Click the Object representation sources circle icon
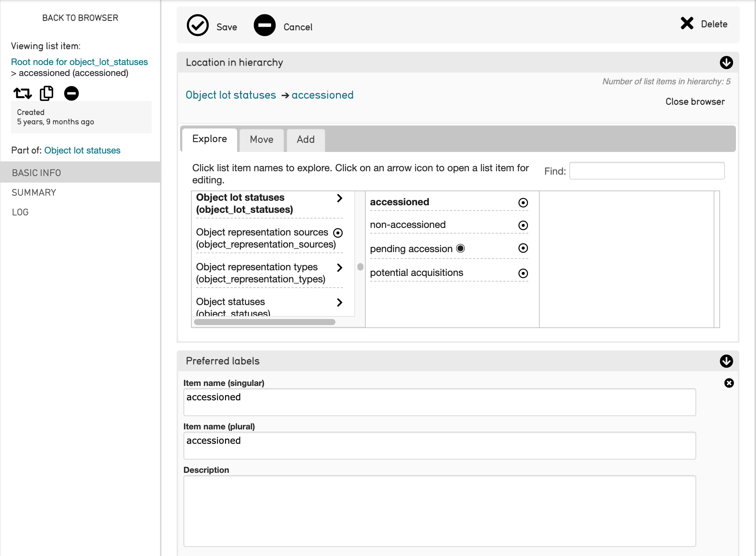The height and width of the screenshot is (556, 756). click(338, 233)
